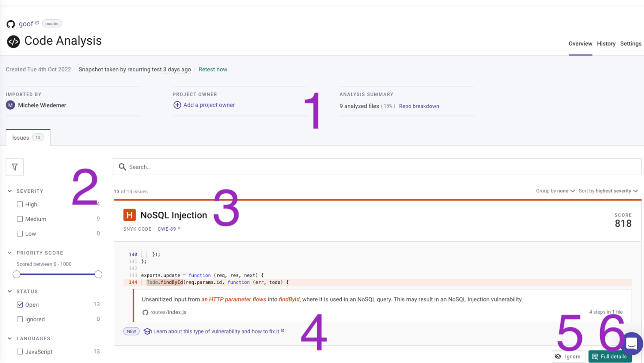This screenshot has height=363, width=644.
Task: Check the High severity checkbox
Action: [20, 204]
